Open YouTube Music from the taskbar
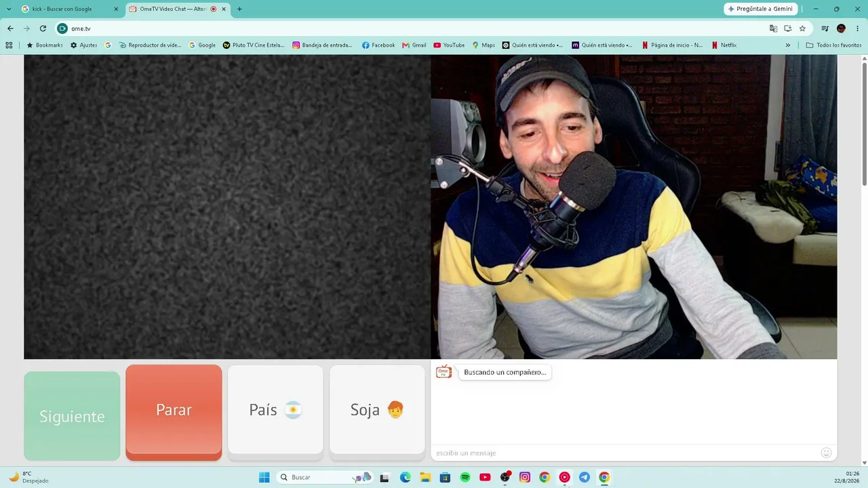Viewport: 868px width, 488px height. (564, 477)
